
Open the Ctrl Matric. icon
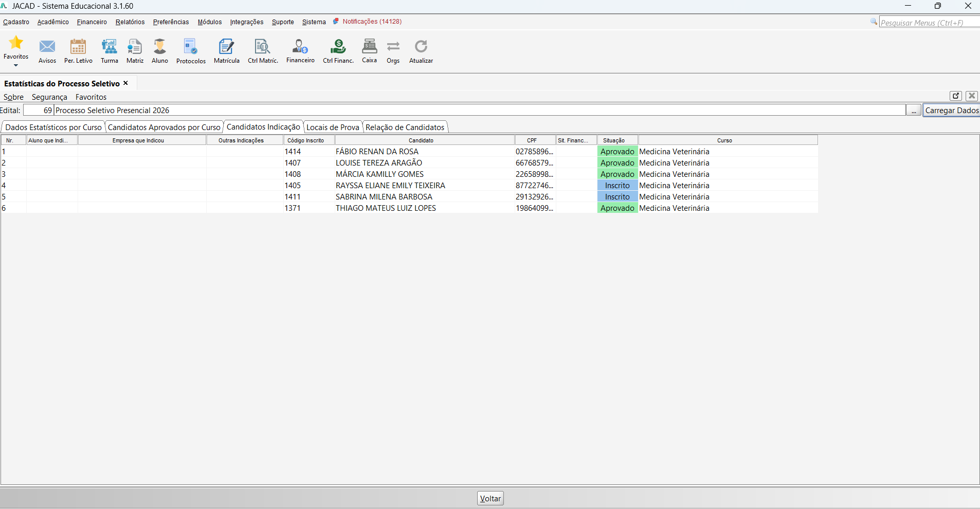click(263, 47)
